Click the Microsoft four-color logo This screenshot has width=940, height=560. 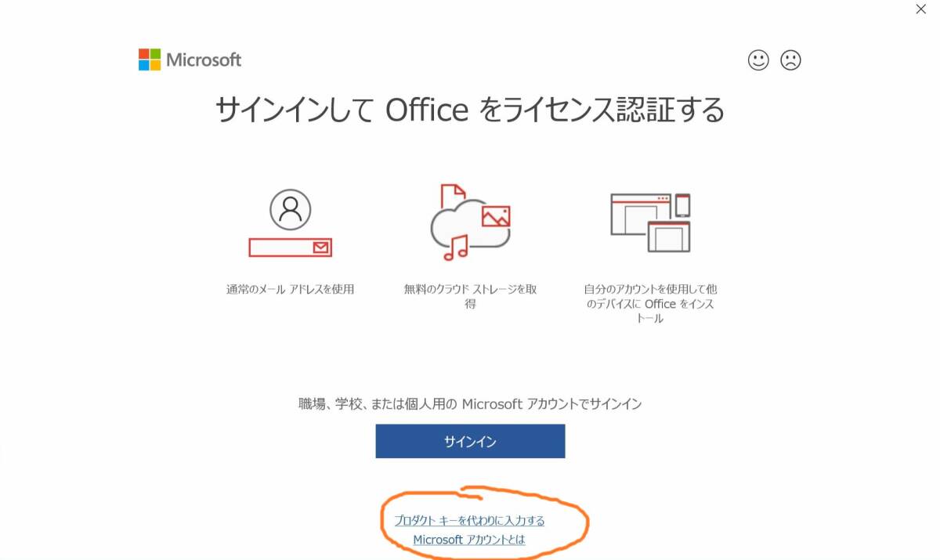(x=150, y=60)
